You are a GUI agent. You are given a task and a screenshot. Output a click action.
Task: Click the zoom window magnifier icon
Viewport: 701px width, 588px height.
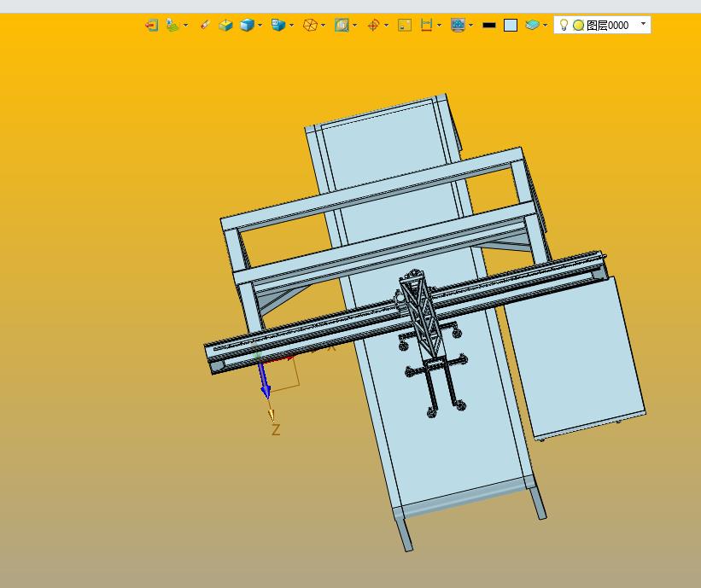tap(342, 25)
